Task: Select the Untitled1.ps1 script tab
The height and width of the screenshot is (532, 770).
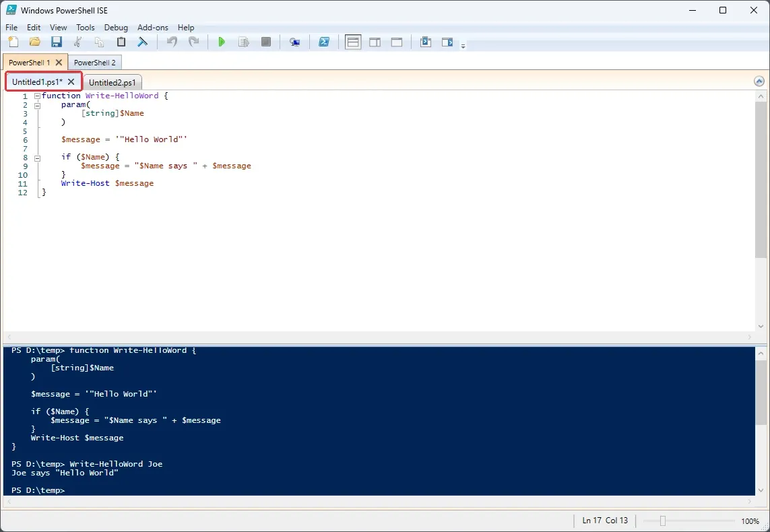Action: pyautogui.click(x=37, y=82)
